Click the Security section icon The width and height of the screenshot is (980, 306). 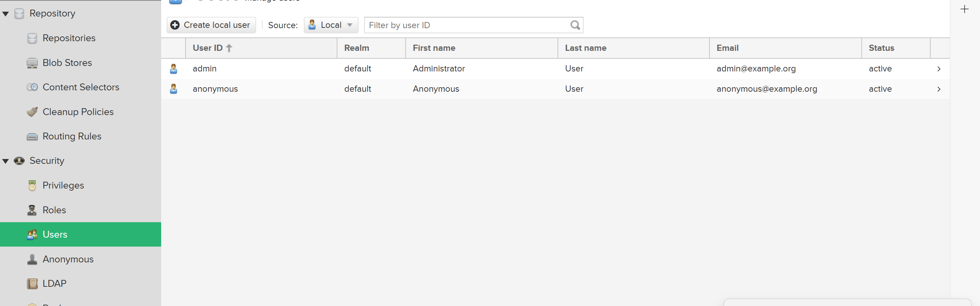point(20,161)
